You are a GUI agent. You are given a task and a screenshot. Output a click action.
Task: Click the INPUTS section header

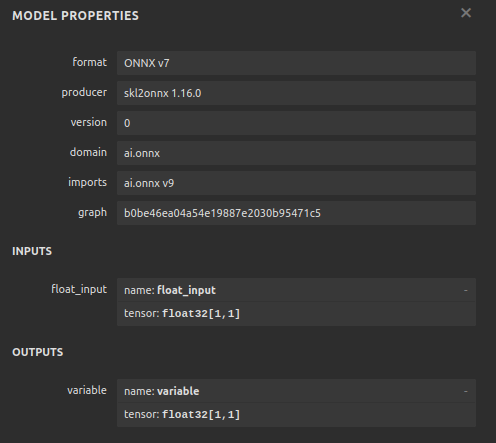coord(32,251)
